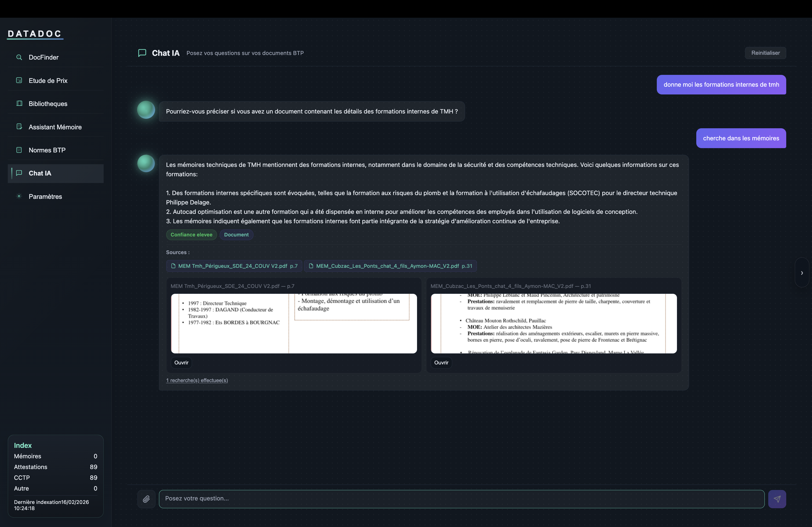Image resolution: width=812 pixels, height=527 pixels.
Task: Click the Reinitialiser button
Action: click(x=765, y=53)
